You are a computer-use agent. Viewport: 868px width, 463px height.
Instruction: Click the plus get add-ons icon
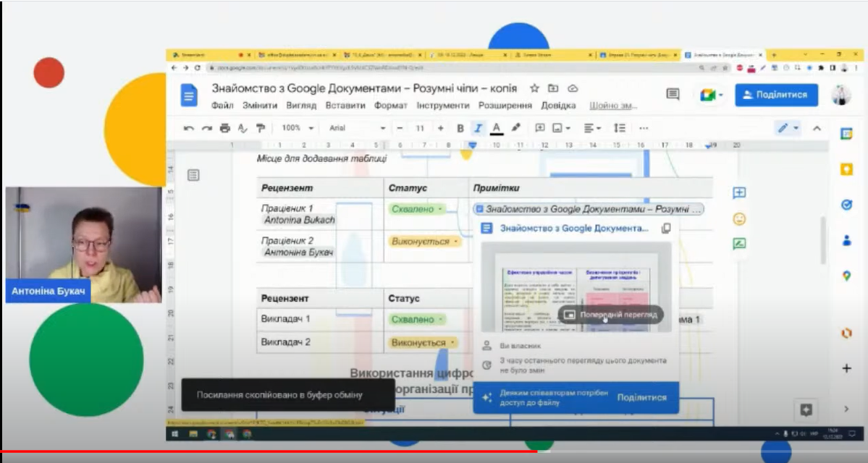tap(846, 368)
